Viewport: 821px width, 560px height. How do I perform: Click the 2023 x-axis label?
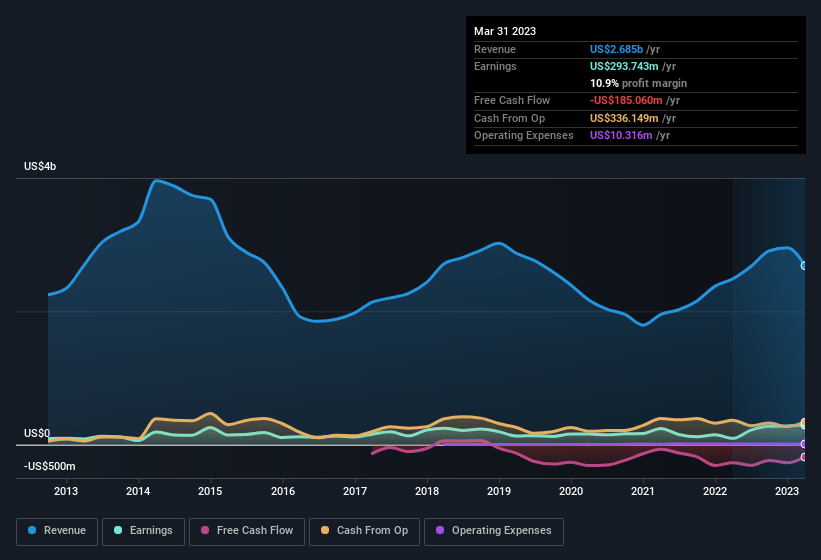click(787, 491)
